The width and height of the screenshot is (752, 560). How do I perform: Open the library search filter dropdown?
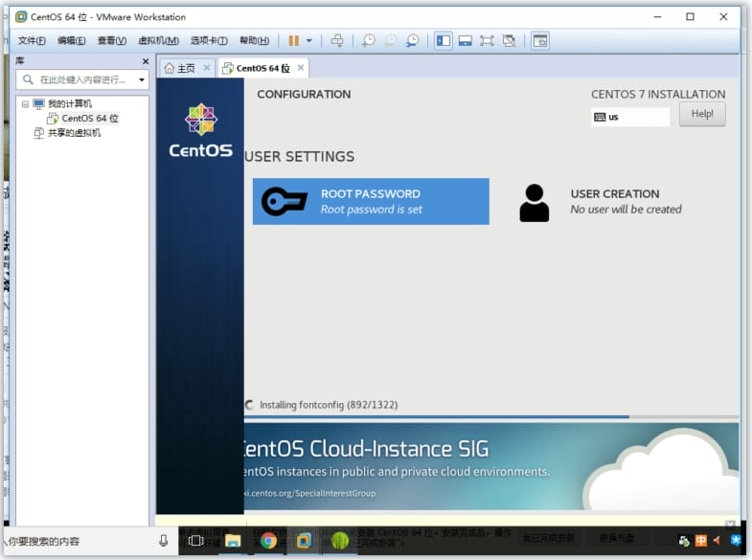coord(142,79)
